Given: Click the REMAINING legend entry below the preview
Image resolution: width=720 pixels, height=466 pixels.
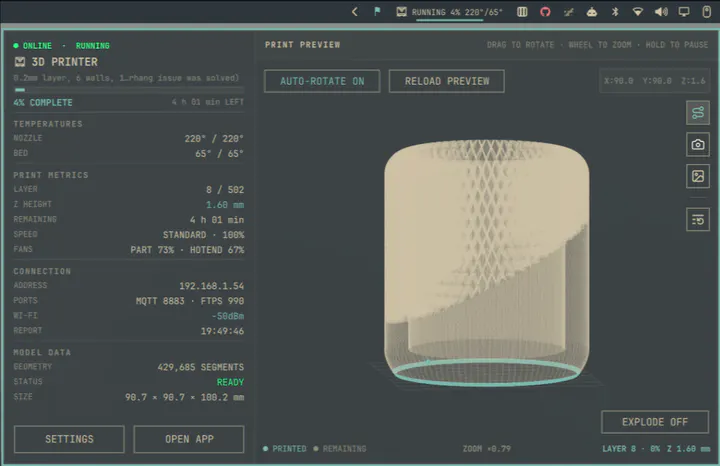Looking at the screenshot, I should click(340, 449).
